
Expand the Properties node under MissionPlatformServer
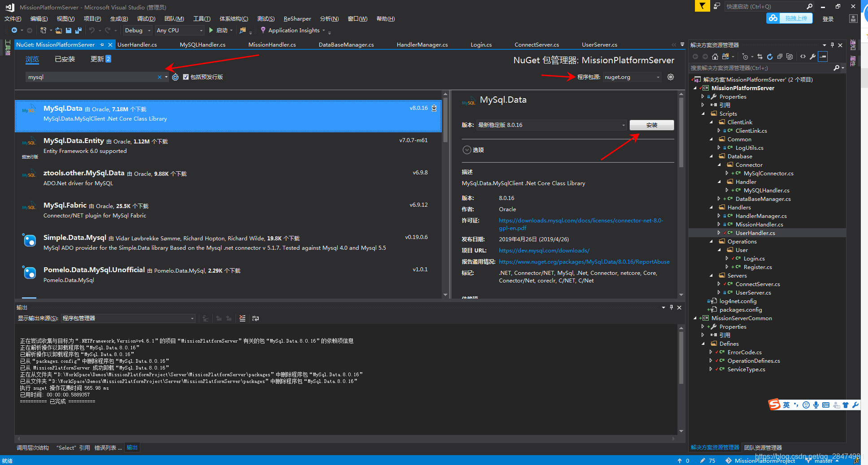[x=703, y=97]
